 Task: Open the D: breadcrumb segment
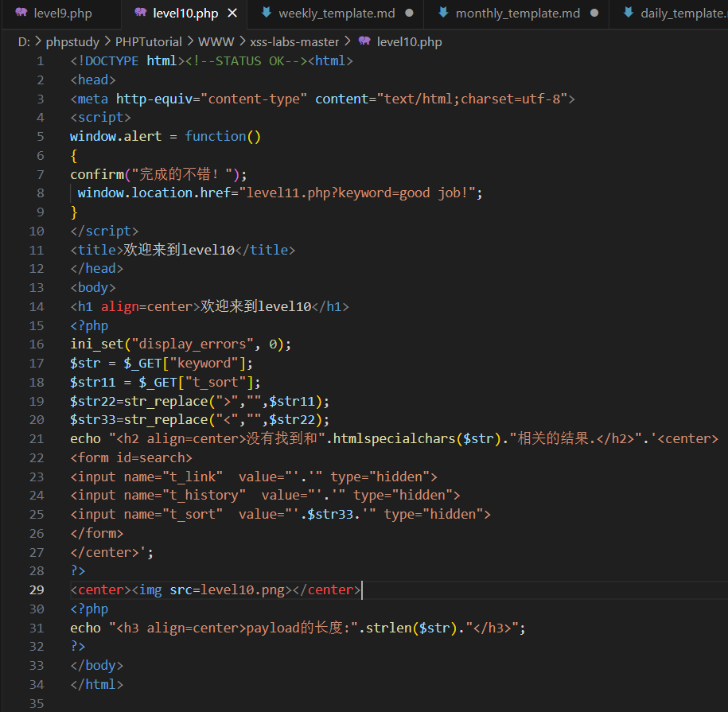click(24, 42)
